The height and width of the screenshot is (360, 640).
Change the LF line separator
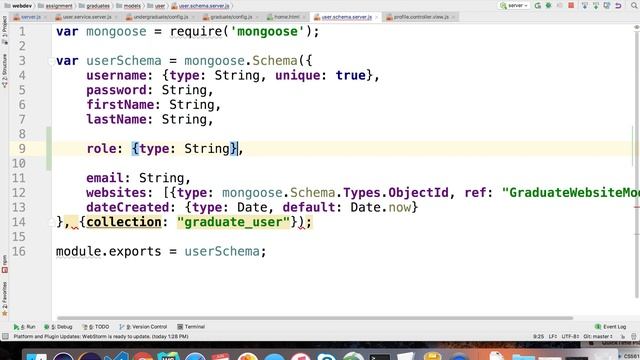[553, 337]
